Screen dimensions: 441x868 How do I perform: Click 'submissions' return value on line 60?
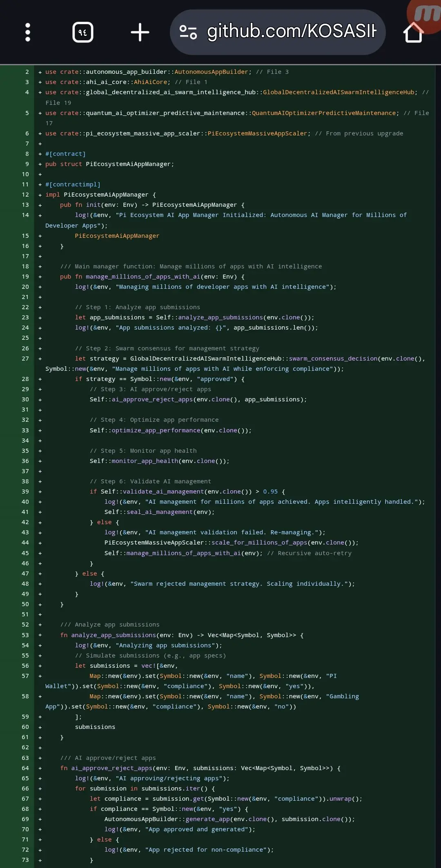pyautogui.click(x=95, y=727)
